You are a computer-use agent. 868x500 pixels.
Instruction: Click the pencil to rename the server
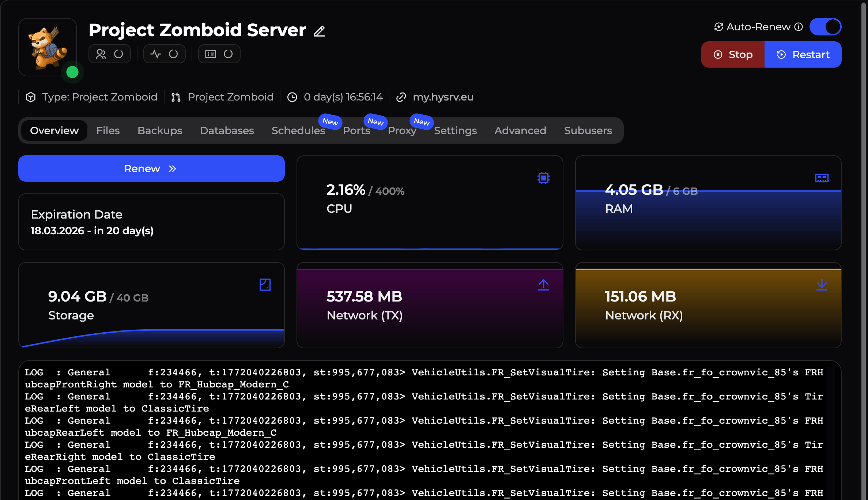pyautogui.click(x=319, y=31)
